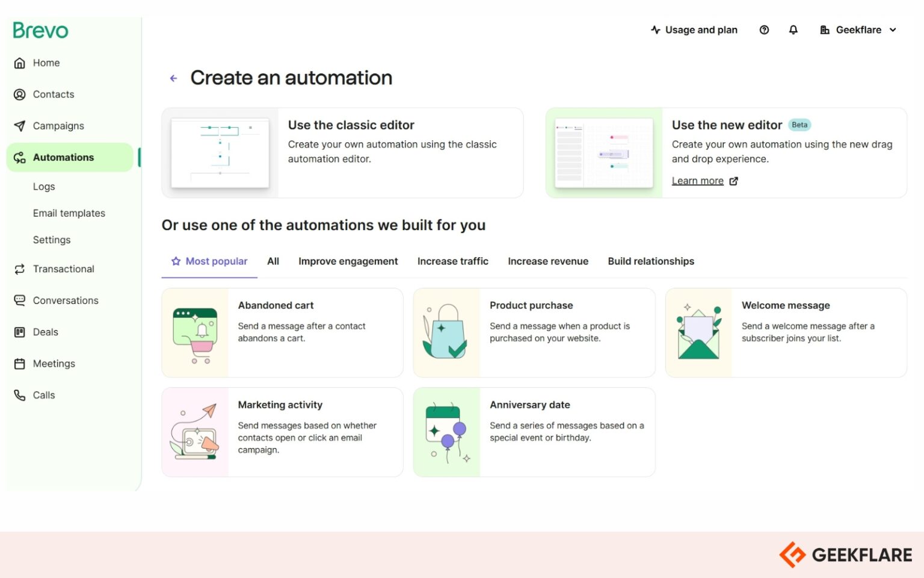The image size is (924, 578).
Task: Open Home via its house icon
Action: tap(20, 63)
